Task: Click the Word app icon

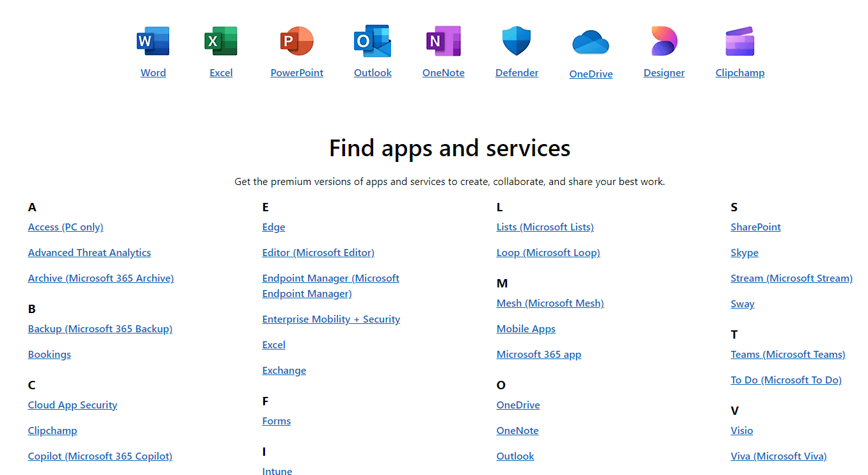Action: (153, 40)
